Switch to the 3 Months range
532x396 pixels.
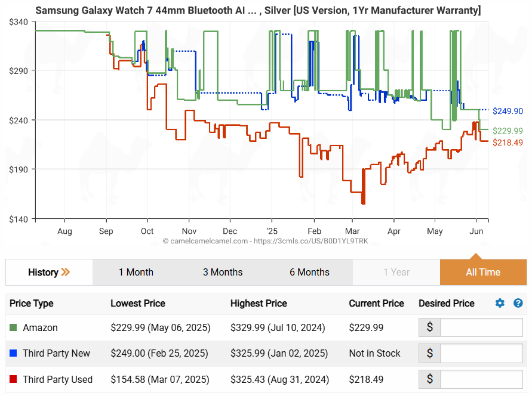[222, 273]
